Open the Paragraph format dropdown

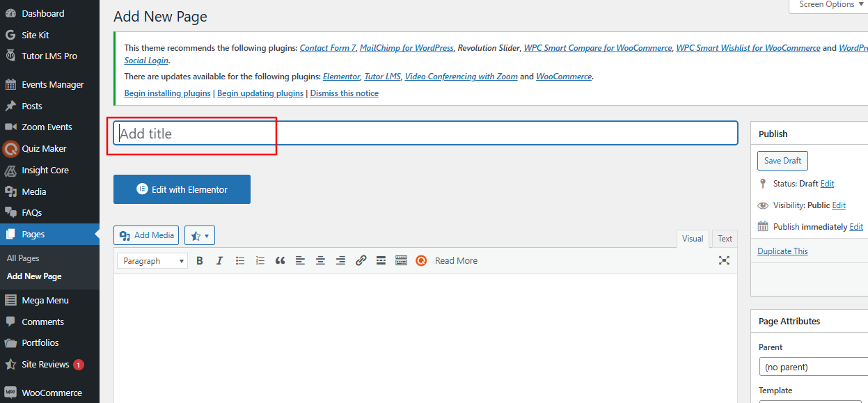point(152,261)
